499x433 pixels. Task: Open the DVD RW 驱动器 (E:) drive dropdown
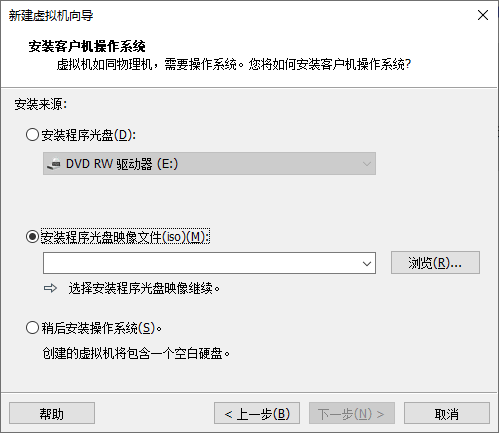[x=209, y=164]
